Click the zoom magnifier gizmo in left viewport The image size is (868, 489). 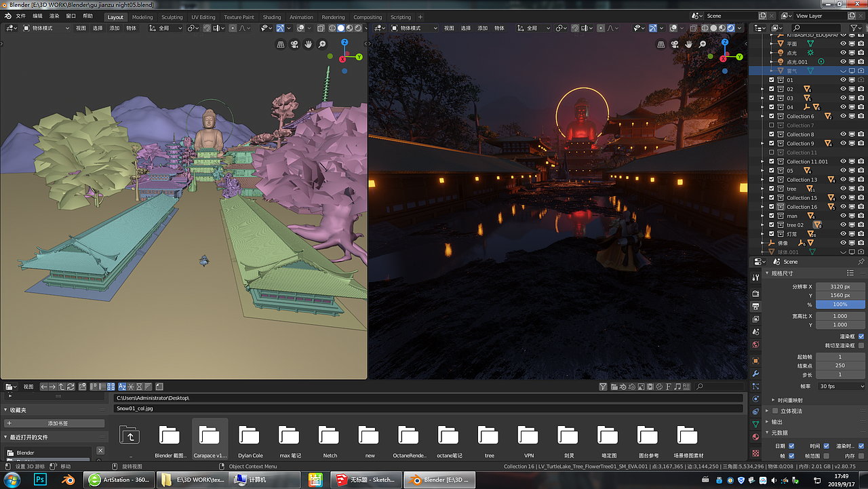coord(321,44)
